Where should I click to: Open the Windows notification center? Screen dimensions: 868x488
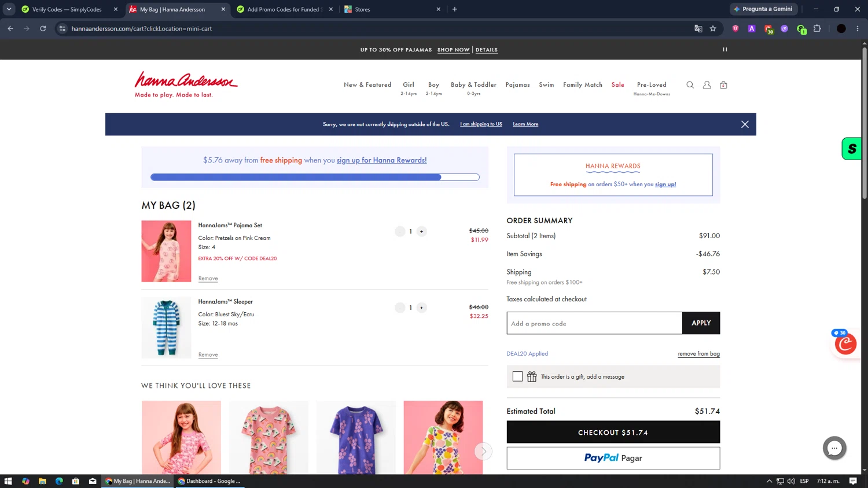pyautogui.click(x=853, y=481)
